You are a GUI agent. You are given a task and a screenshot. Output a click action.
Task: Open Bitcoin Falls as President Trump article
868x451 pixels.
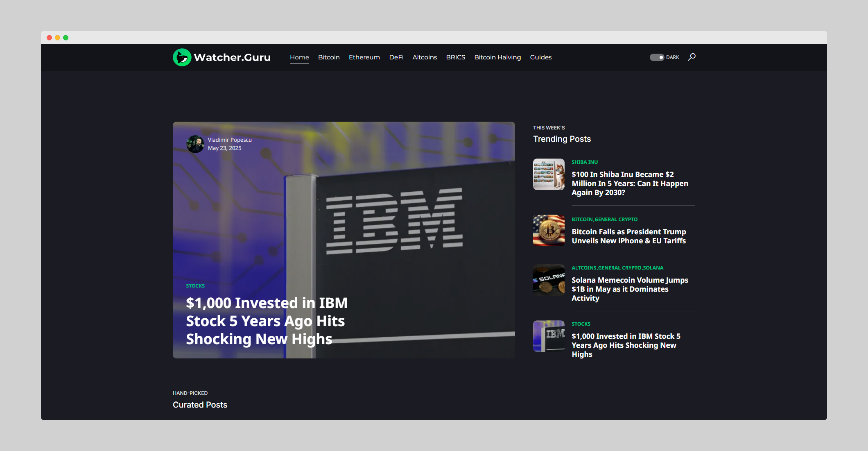click(629, 236)
